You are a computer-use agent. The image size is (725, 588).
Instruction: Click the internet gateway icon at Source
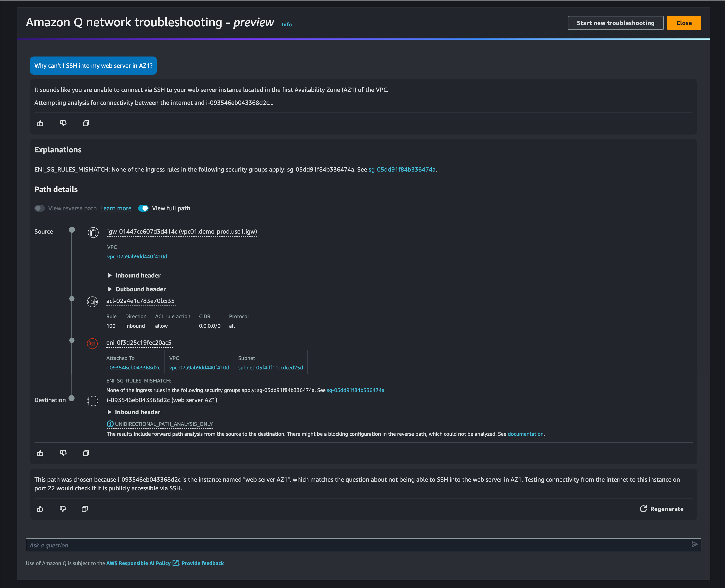(x=93, y=232)
